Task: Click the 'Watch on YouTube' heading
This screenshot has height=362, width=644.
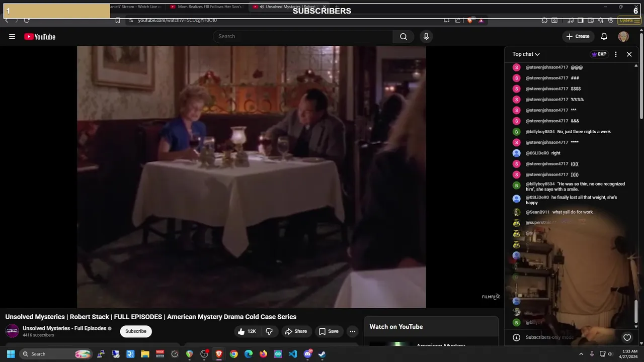Action: pos(396,327)
